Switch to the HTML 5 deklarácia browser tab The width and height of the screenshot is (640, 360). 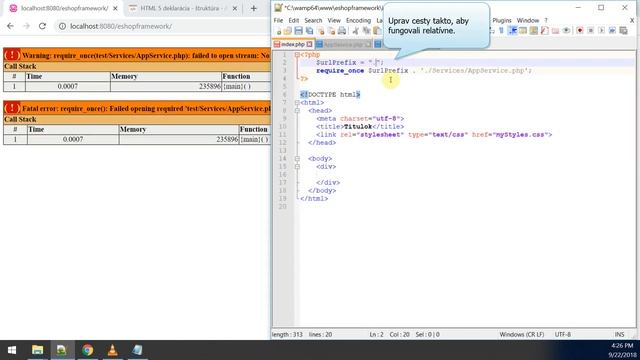(x=183, y=8)
